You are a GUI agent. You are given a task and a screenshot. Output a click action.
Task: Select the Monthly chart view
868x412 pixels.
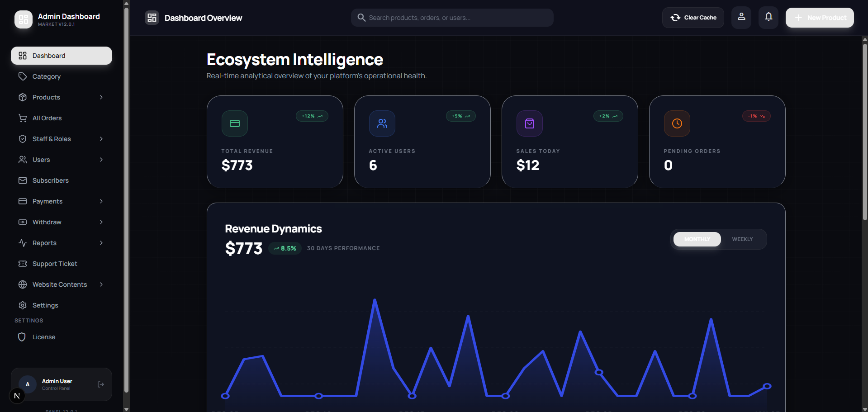pyautogui.click(x=697, y=239)
